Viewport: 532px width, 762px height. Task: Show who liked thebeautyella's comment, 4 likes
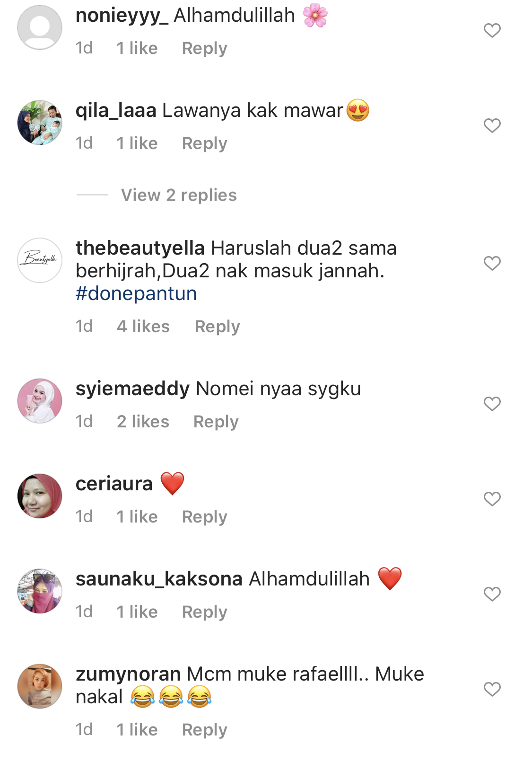coord(143,327)
